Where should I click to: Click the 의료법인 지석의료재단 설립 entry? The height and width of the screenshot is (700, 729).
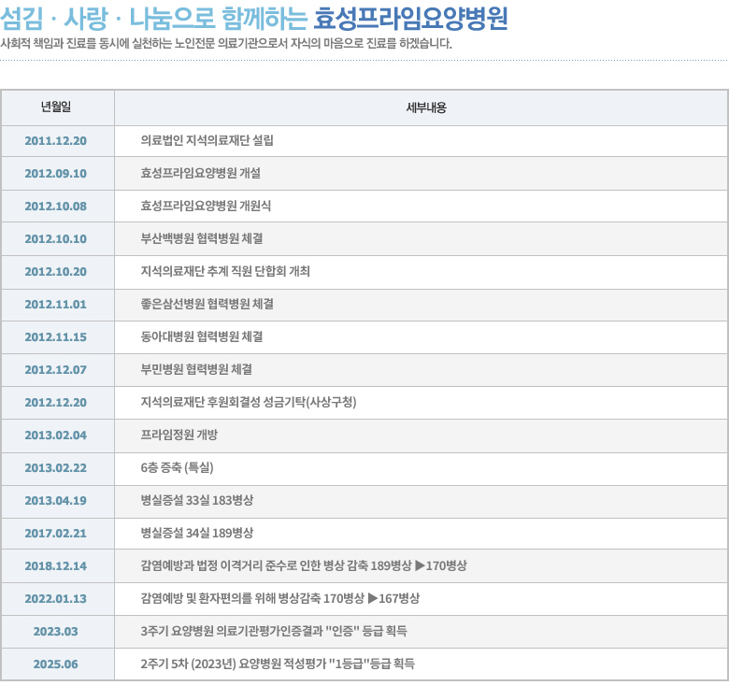(207, 140)
